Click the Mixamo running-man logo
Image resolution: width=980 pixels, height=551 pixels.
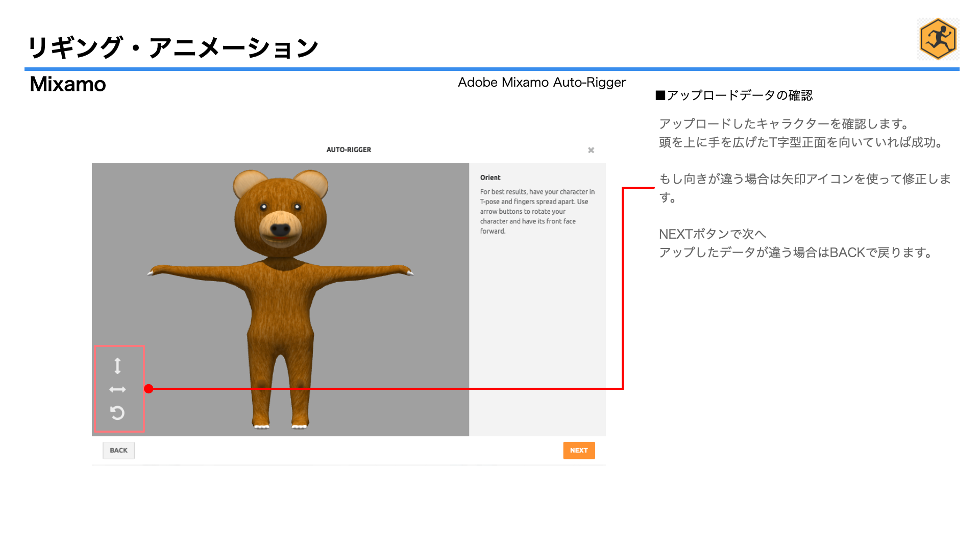(x=938, y=39)
